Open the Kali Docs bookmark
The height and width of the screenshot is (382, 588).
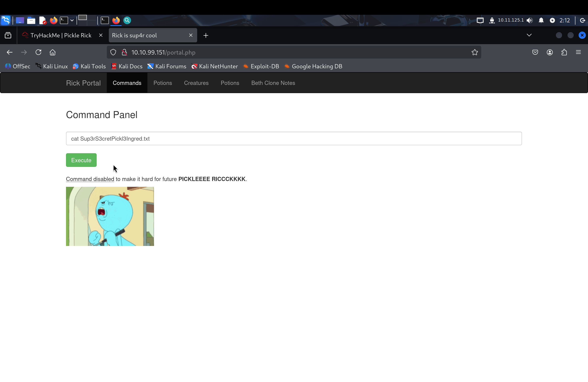click(127, 66)
